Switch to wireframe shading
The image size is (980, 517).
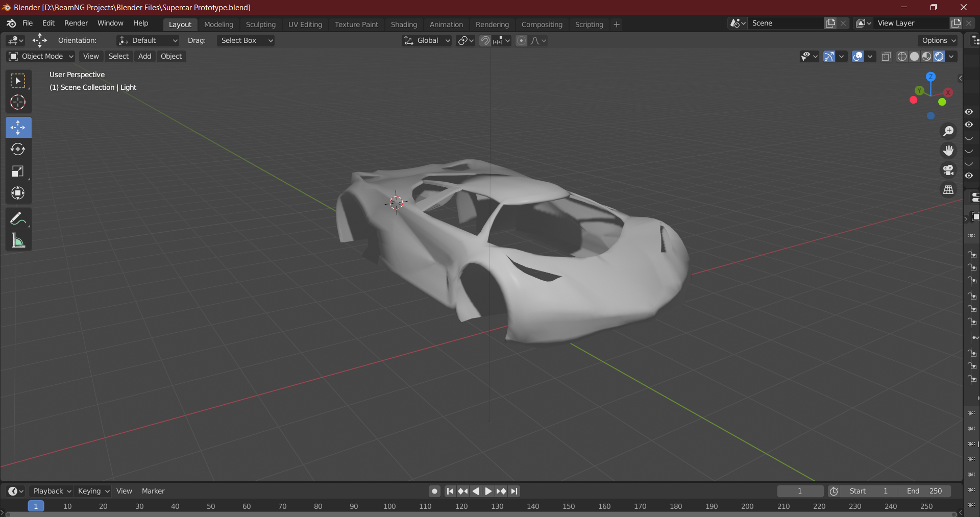pos(902,56)
